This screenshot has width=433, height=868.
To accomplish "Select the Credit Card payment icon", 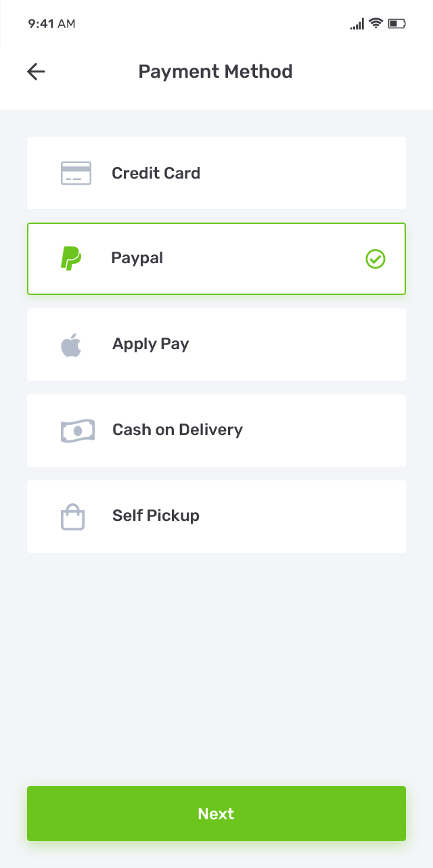I will point(76,173).
